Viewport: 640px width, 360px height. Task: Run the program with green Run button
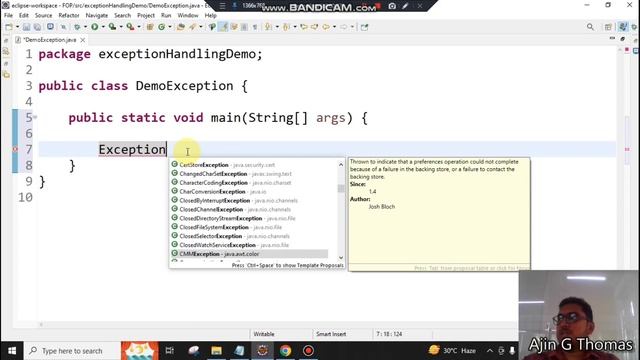pos(95,27)
